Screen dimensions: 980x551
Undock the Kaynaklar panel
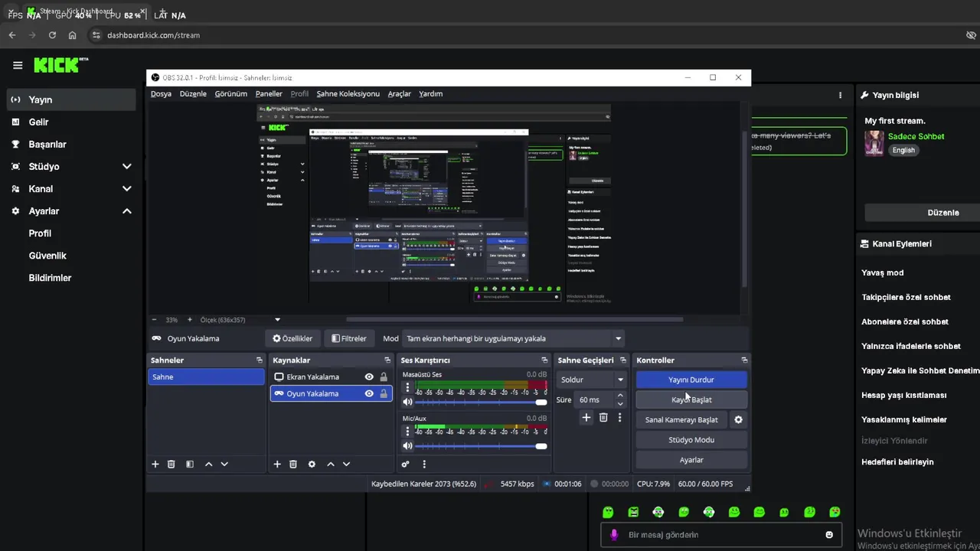pos(387,360)
